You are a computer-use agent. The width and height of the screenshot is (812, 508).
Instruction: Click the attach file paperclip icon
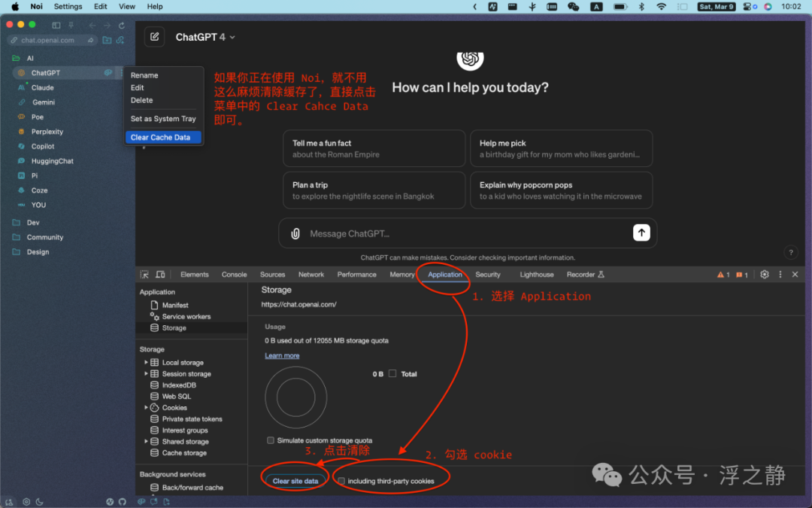295,234
